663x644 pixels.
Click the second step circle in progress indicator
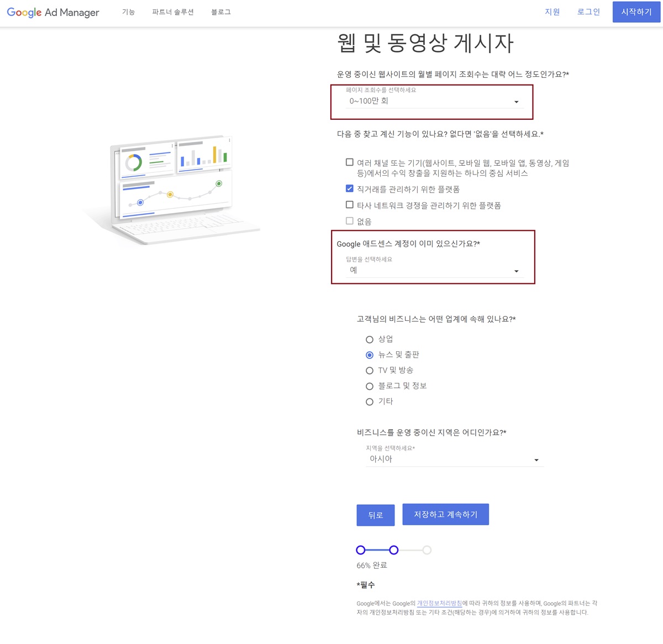(x=393, y=550)
